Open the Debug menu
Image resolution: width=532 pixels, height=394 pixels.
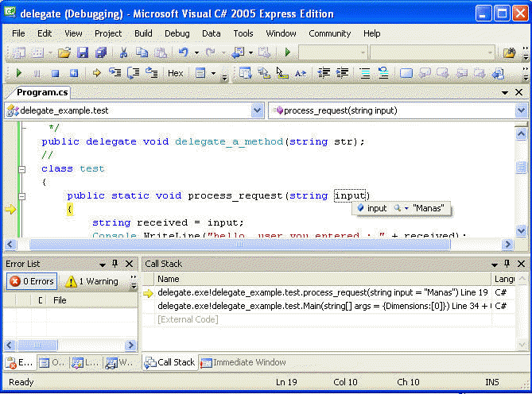[x=177, y=33]
